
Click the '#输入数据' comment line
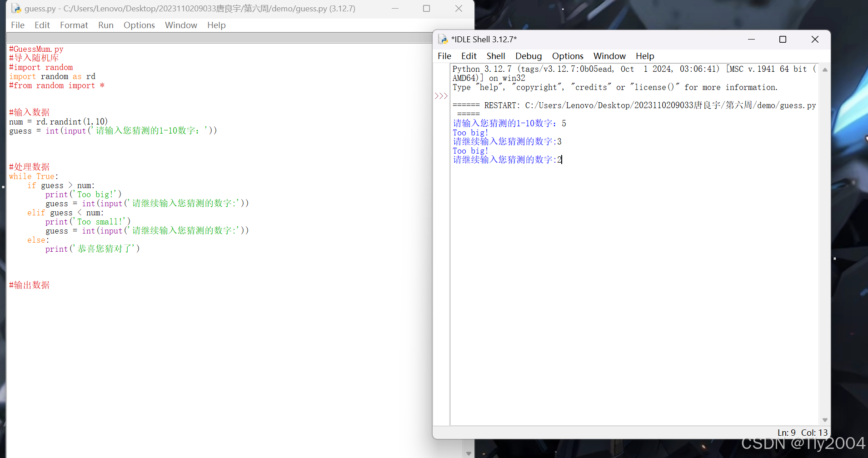point(30,112)
